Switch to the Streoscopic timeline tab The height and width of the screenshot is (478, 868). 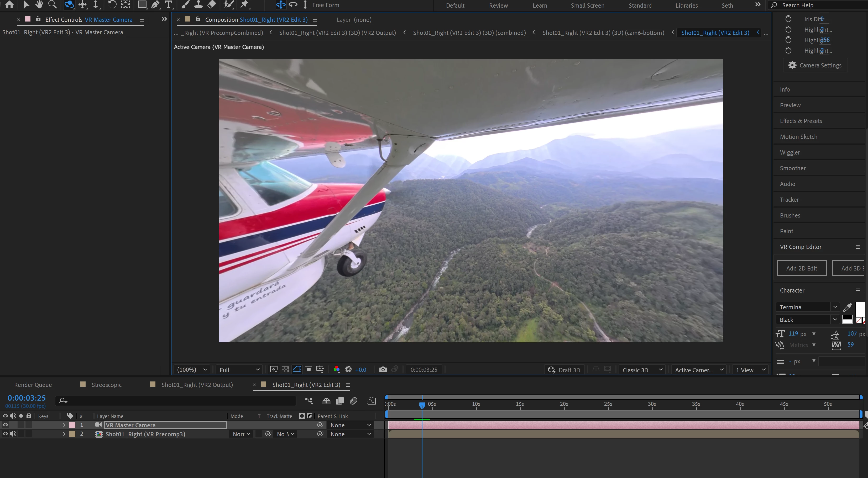pos(107,385)
